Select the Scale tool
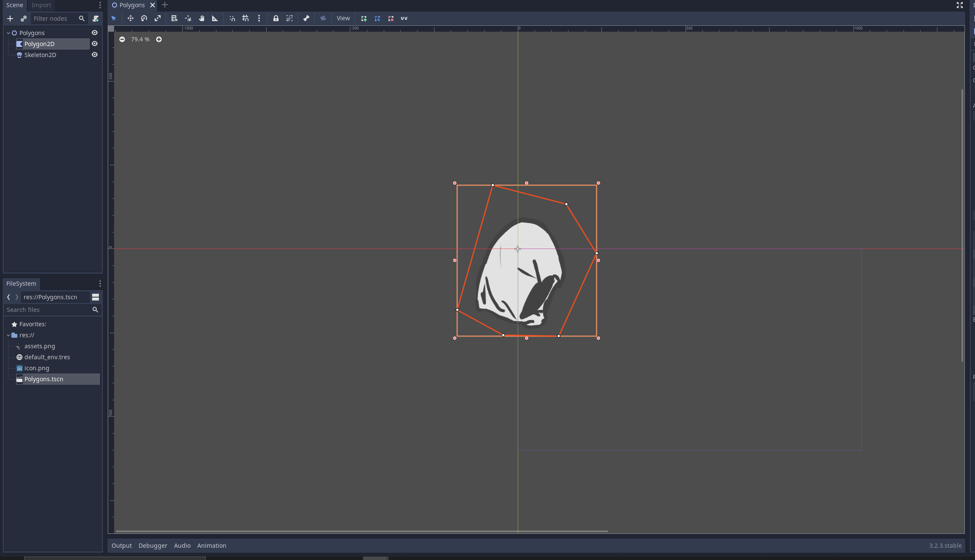This screenshot has width=975, height=560. click(158, 18)
